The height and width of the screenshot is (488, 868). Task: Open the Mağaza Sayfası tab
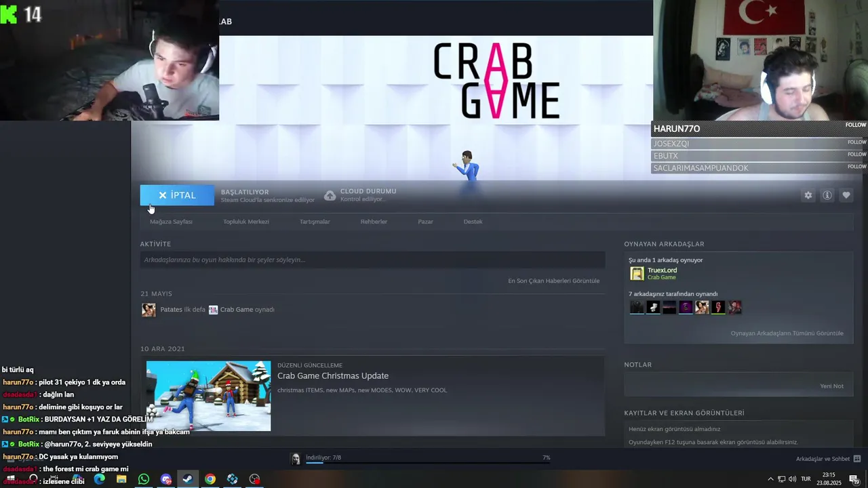pyautogui.click(x=171, y=222)
